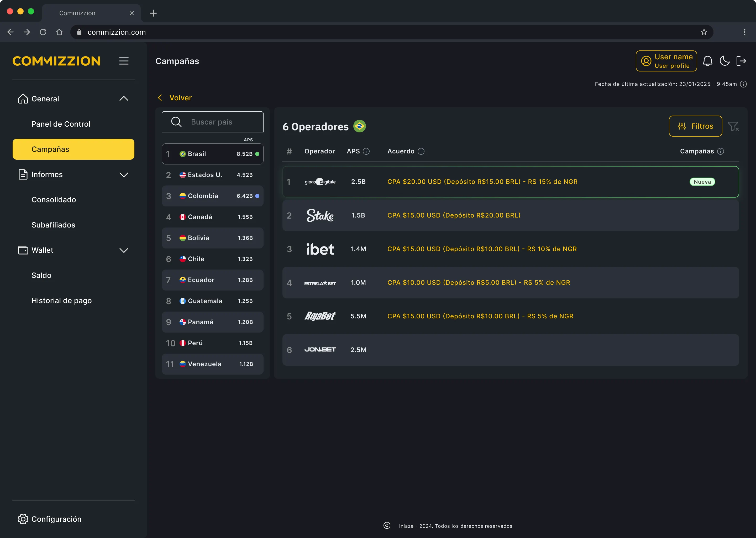
Task: Bookmark this page with star icon
Action: 704,32
